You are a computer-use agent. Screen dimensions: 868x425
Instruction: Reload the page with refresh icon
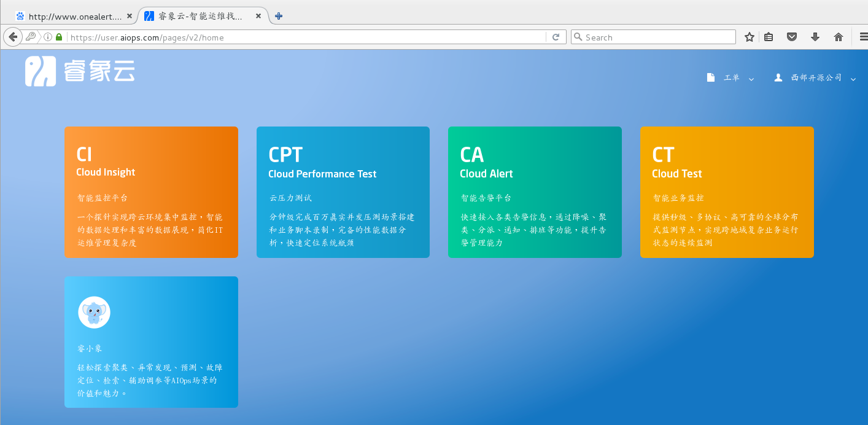pos(556,37)
